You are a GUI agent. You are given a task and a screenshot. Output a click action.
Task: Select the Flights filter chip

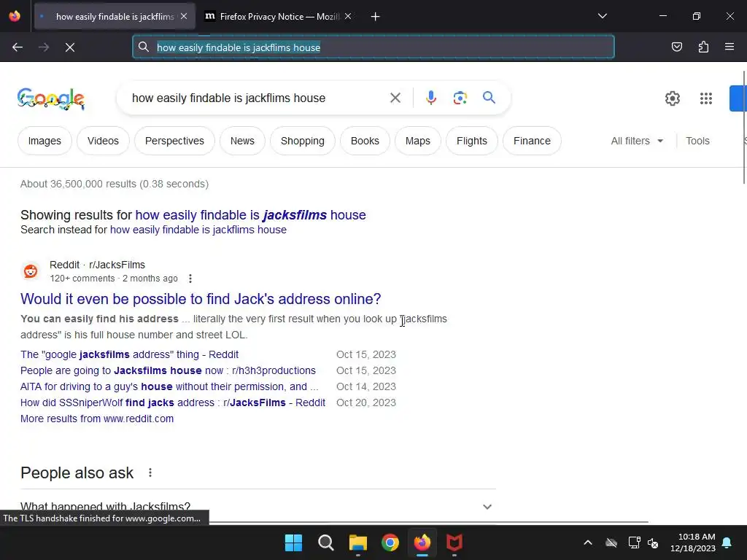pos(472,141)
